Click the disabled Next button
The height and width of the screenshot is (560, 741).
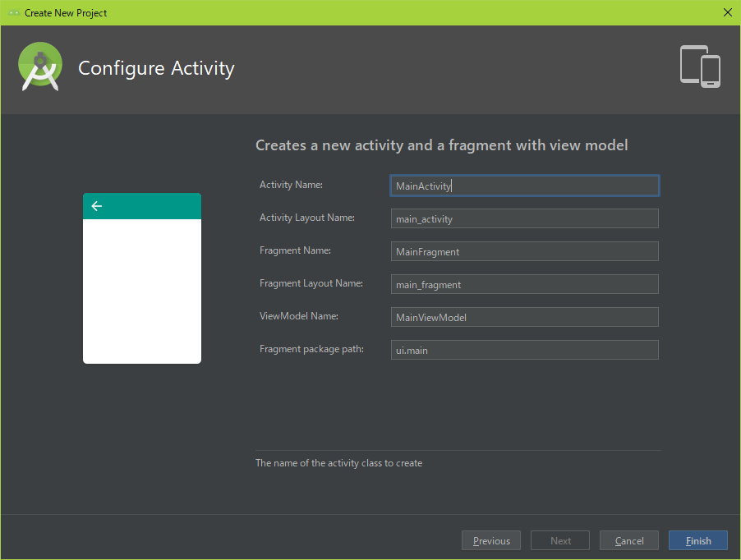click(x=560, y=540)
